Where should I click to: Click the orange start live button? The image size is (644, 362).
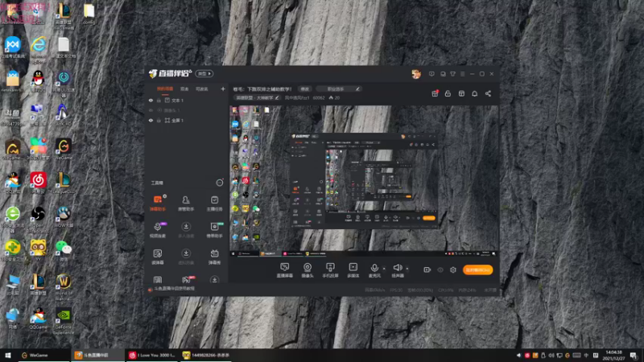477,269
